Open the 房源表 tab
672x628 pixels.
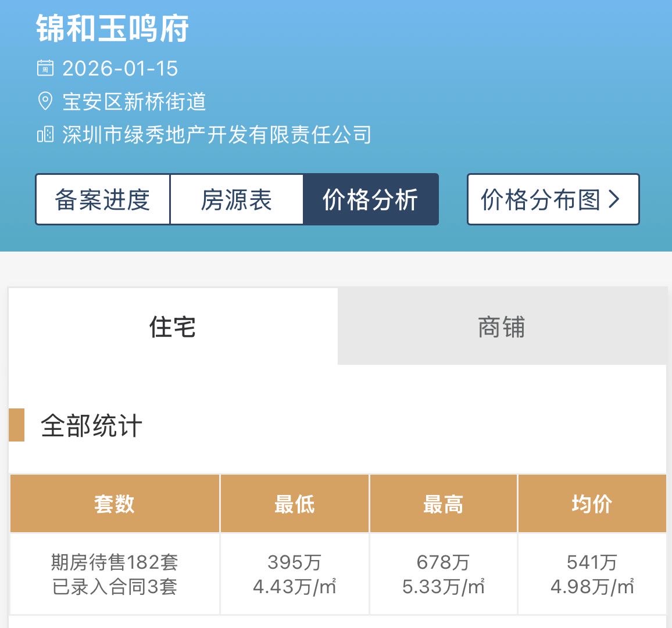coord(237,199)
